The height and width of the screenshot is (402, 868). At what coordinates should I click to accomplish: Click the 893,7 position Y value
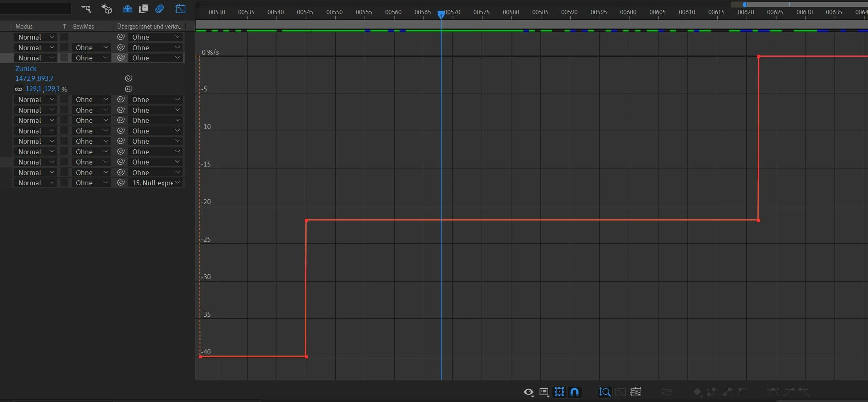46,78
